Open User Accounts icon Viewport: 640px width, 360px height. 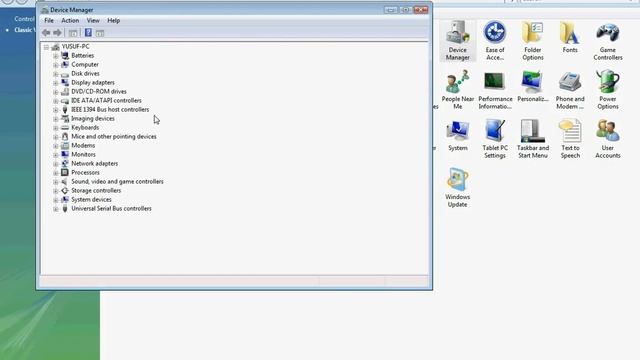pyautogui.click(x=608, y=139)
